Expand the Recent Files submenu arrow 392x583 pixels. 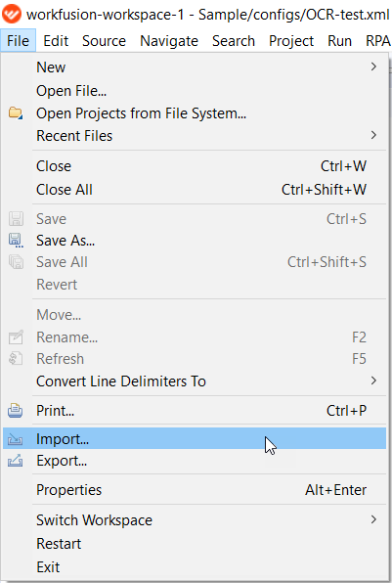pos(373,135)
